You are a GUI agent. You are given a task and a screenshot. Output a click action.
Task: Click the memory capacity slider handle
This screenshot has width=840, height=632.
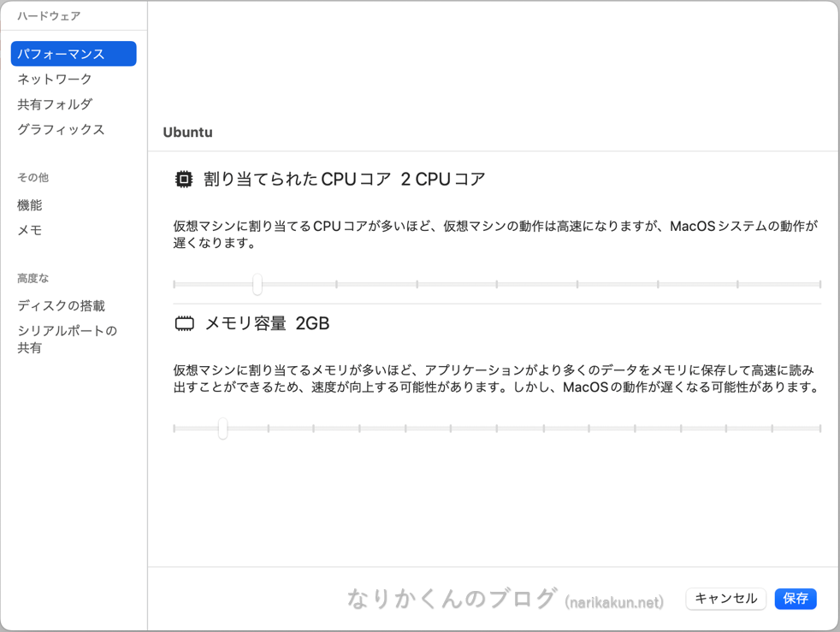[223, 428]
